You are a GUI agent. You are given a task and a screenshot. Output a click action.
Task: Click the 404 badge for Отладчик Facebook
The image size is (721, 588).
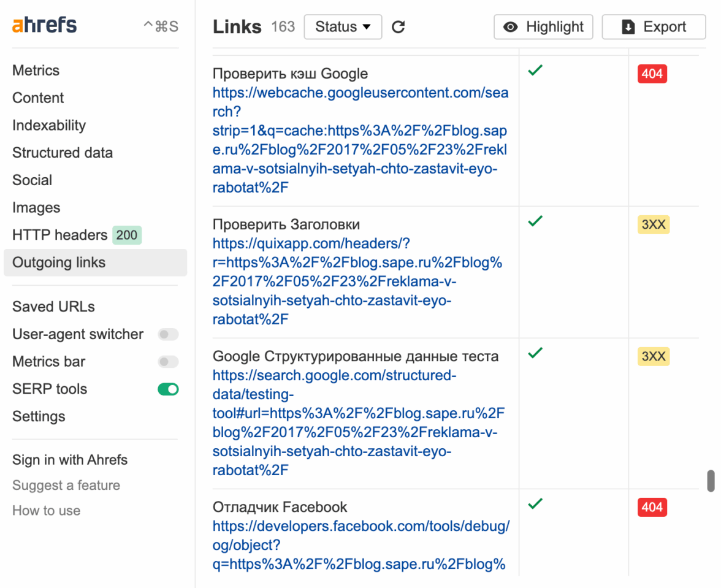coord(652,507)
